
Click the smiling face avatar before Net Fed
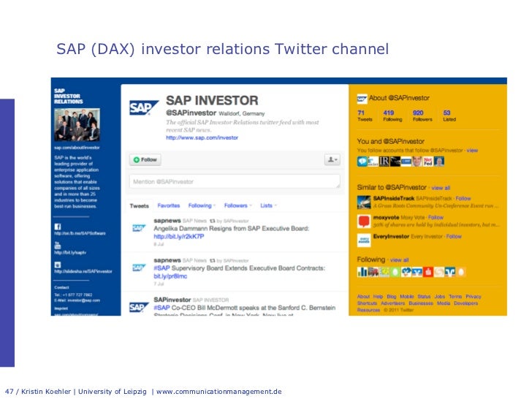417,161
